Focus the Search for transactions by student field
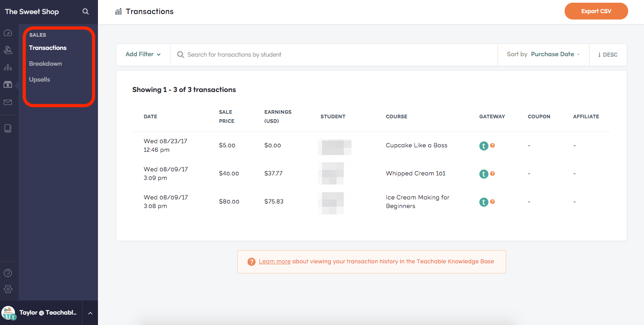Image resolution: width=644 pixels, height=325 pixels. tap(334, 54)
